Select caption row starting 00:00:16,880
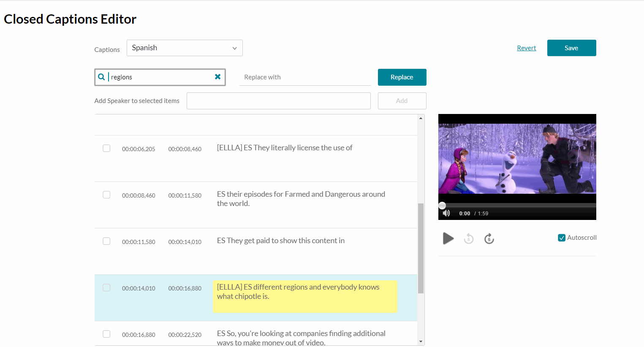The width and height of the screenshot is (644, 347). 106,334
